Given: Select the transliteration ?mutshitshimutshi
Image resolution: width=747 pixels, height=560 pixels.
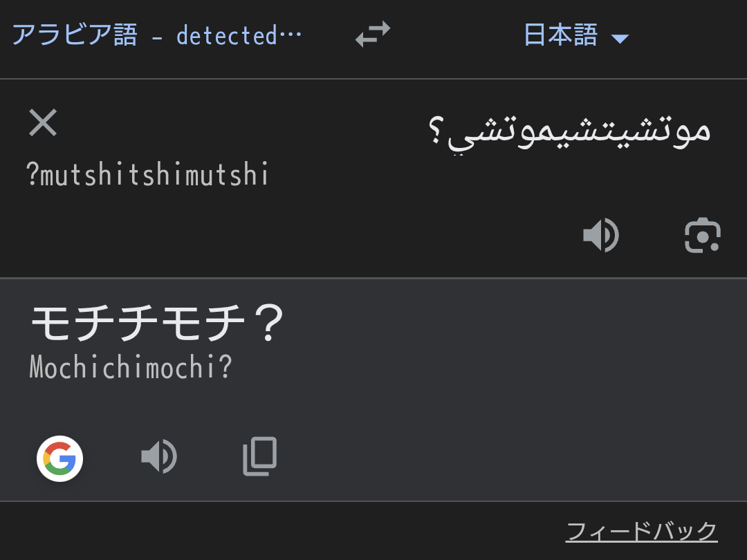Looking at the screenshot, I should (147, 175).
